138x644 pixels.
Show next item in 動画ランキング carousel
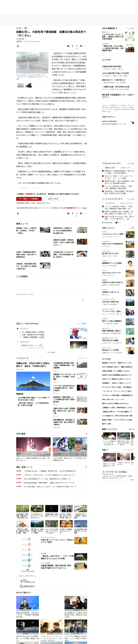(x=133, y=436)
